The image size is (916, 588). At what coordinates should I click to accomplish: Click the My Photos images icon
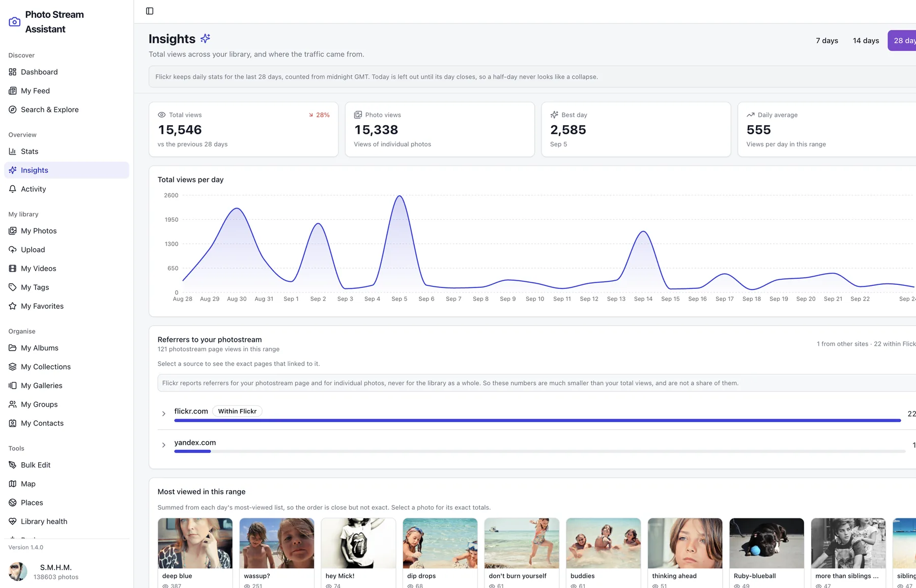pos(13,231)
